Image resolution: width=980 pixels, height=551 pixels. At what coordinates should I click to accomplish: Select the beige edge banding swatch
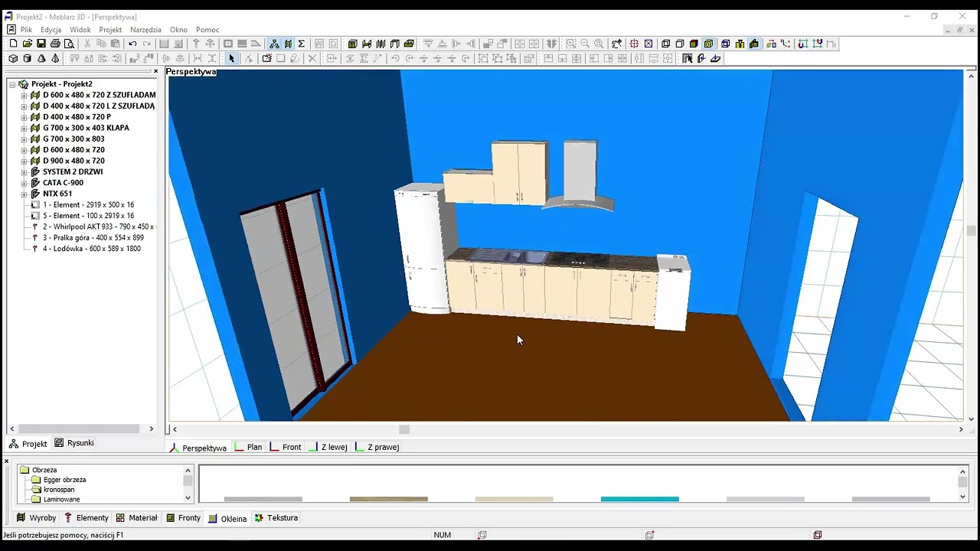tap(514, 499)
